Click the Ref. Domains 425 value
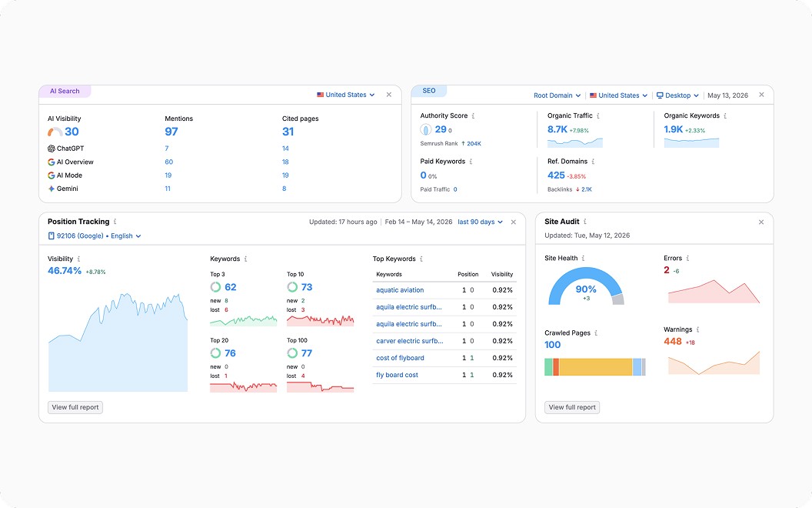 (x=556, y=175)
